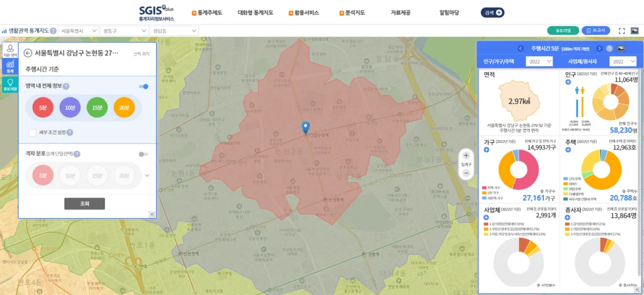Click the 가구 household donut chart

click(x=518, y=170)
